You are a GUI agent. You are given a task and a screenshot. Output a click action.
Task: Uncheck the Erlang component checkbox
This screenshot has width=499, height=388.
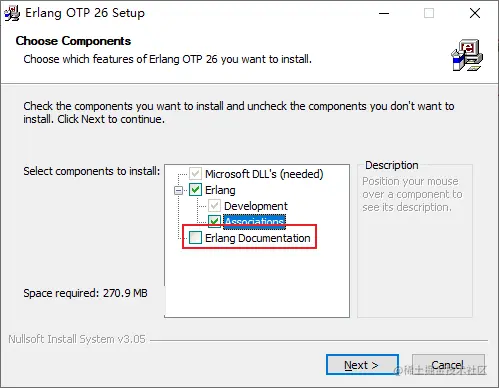click(195, 190)
